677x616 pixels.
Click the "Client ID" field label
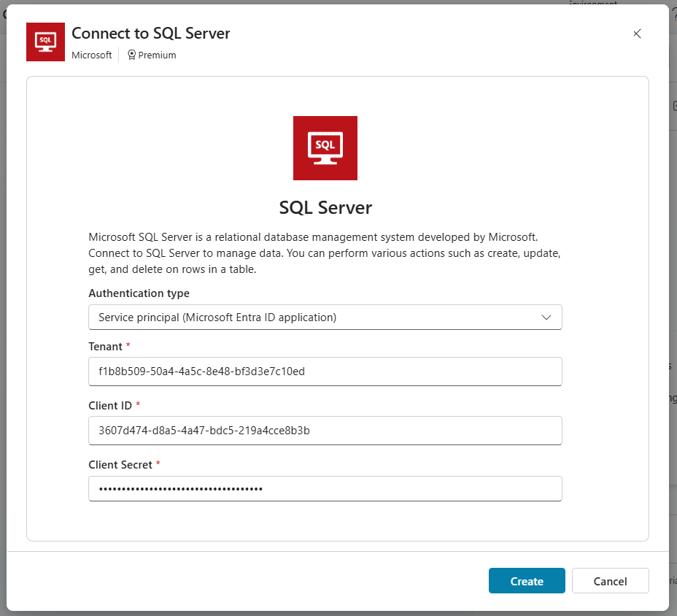click(110, 405)
